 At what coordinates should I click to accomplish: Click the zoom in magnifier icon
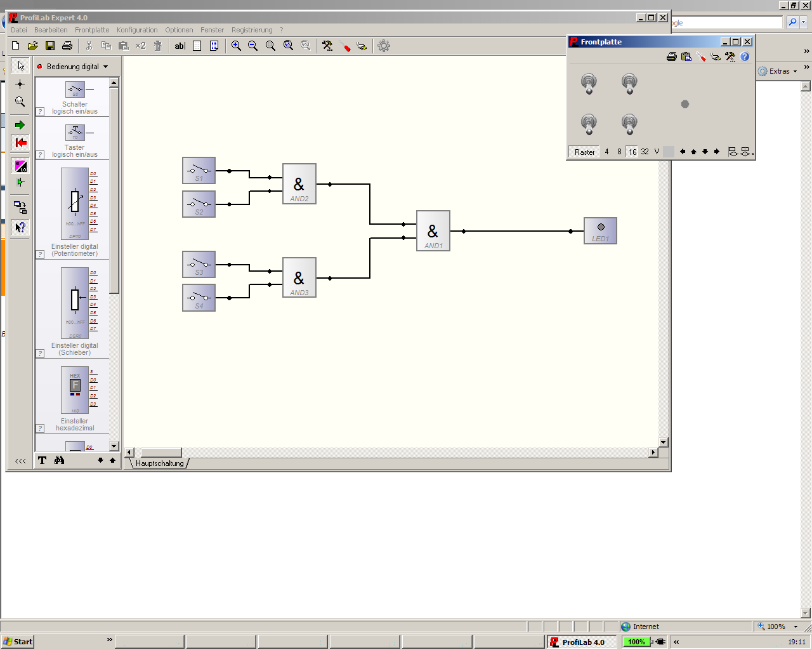(236, 46)
